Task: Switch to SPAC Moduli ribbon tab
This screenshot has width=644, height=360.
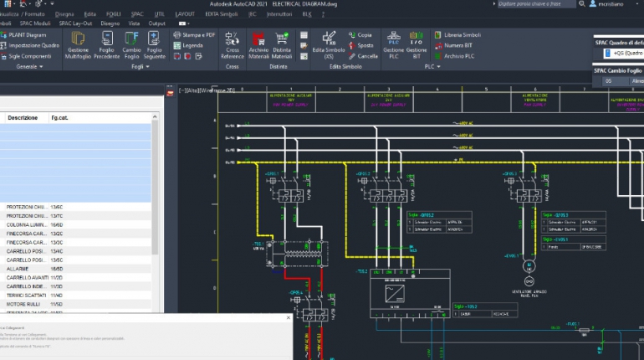Action: coord(35,23)
